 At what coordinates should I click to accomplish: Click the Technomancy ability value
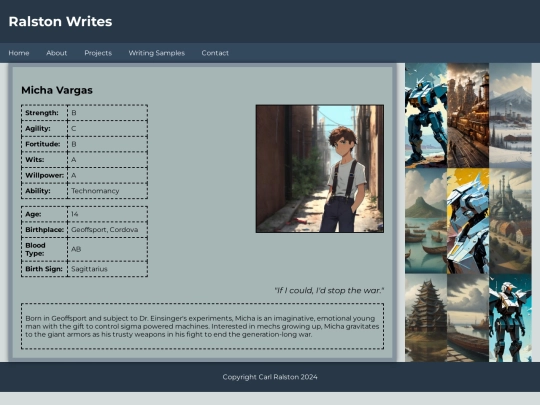(x=95, y=191)
